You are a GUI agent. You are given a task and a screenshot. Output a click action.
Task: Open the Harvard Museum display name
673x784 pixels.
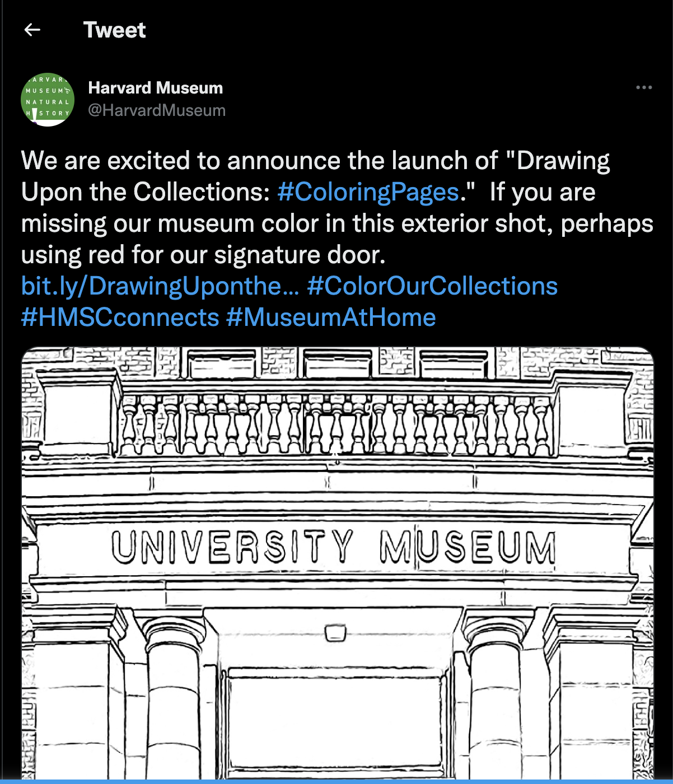pos(155,88)
